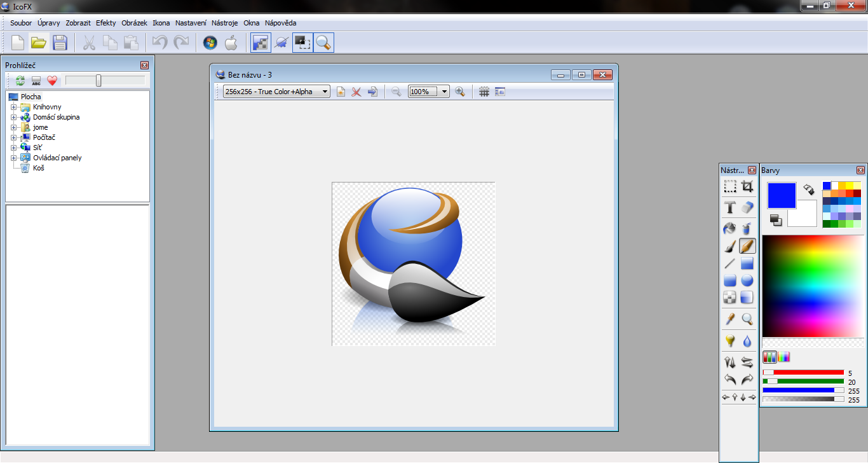
Task: Click the magnifier preview toolbar toggle
Action: 323,43
